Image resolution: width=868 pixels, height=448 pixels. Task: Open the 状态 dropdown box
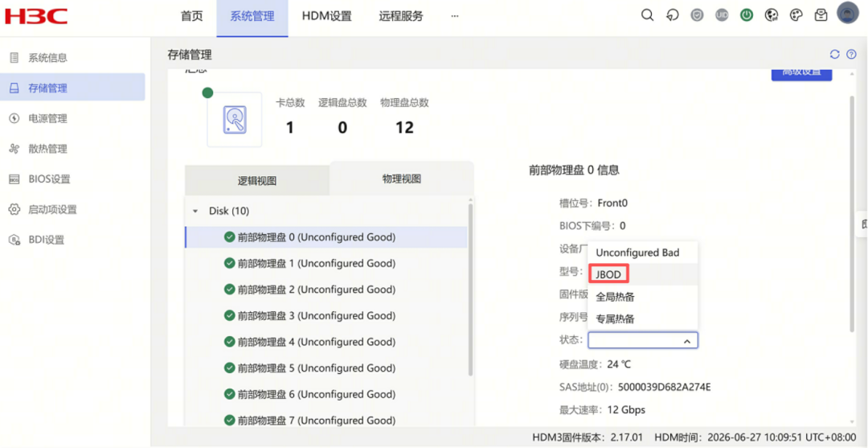pos(643,341)
